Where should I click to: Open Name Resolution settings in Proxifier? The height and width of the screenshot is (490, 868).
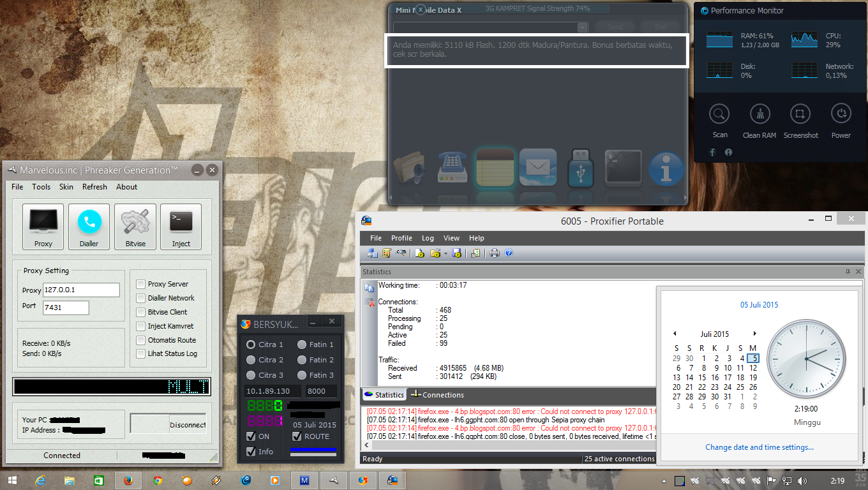400,253
